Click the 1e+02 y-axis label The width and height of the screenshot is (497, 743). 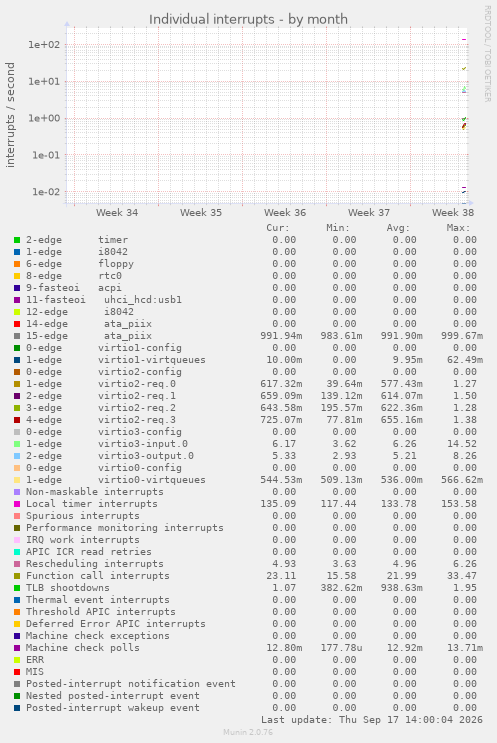(44, 45)
